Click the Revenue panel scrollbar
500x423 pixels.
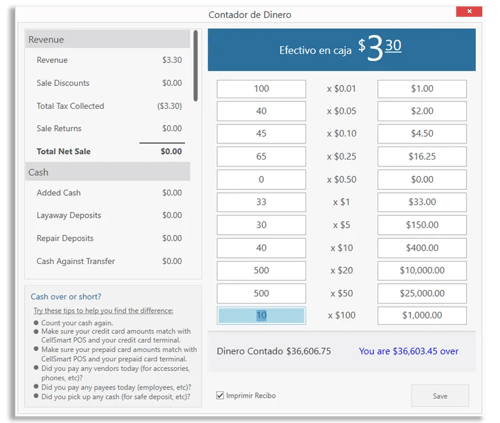pos(196,66)
